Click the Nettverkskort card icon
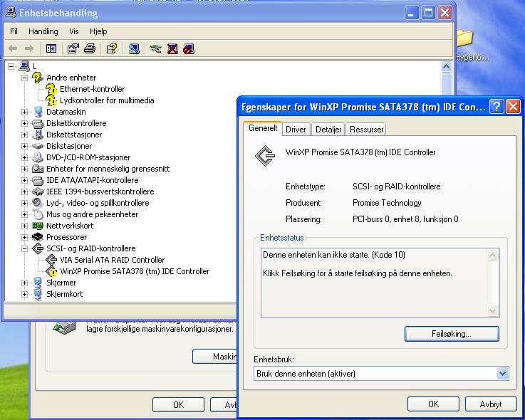Viewport: 525px width, 420px height. [x=38, y=226]
